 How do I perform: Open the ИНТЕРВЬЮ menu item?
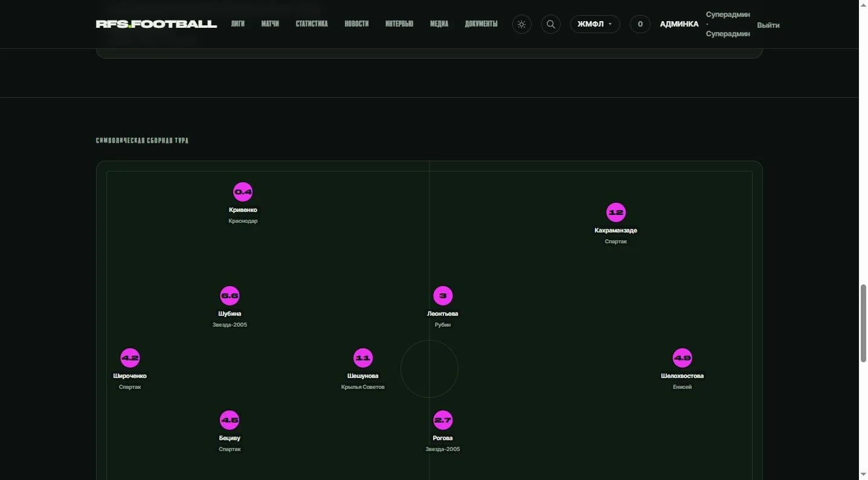click(x=399, y=24)
